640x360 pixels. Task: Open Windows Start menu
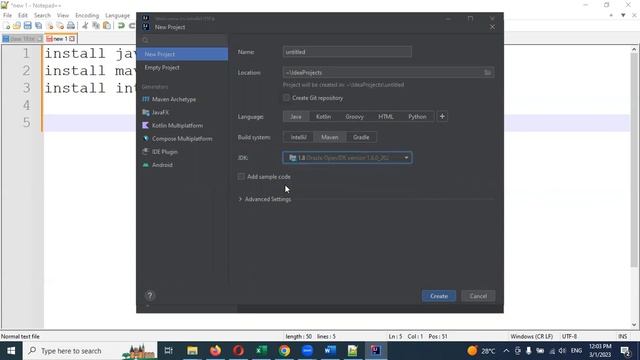pyautogui.click(x=11, y=351)
